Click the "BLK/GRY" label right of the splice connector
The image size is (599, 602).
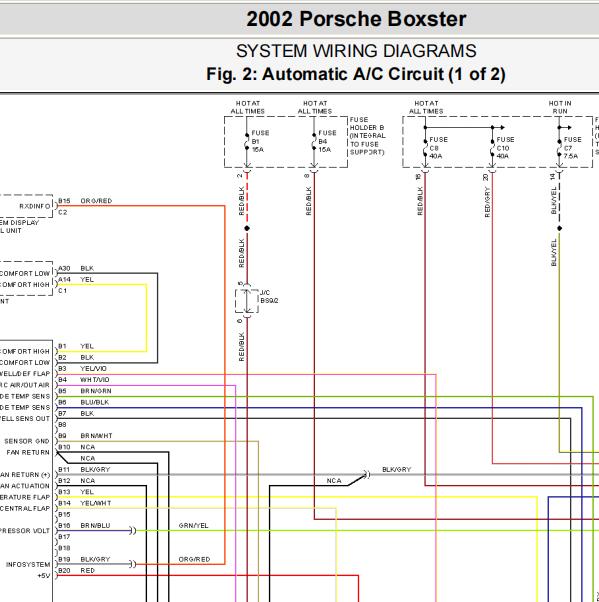point(396,469)
